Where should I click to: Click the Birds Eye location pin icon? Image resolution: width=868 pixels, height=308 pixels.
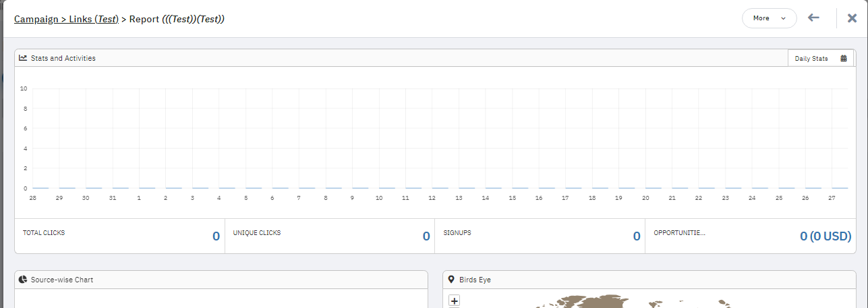pyautogui.click(x=451, y=279)
